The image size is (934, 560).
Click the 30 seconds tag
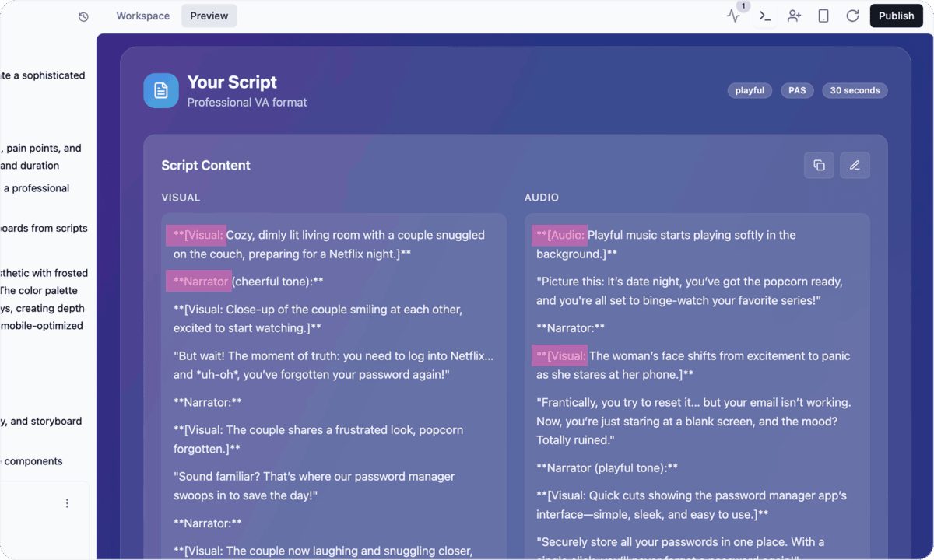tap(855, 90)
